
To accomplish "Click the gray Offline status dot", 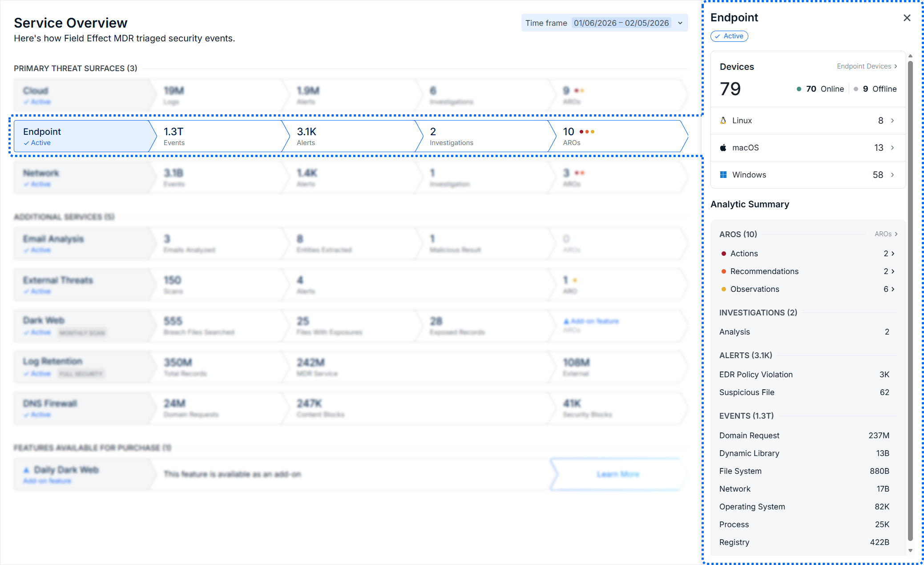I will point(855,89).
